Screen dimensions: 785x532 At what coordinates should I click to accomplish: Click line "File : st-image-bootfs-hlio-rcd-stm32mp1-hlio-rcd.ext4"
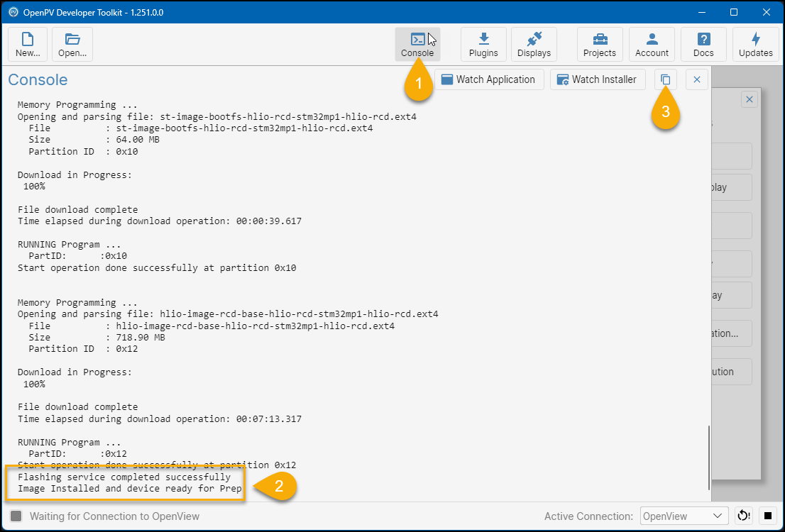(200, 128)
